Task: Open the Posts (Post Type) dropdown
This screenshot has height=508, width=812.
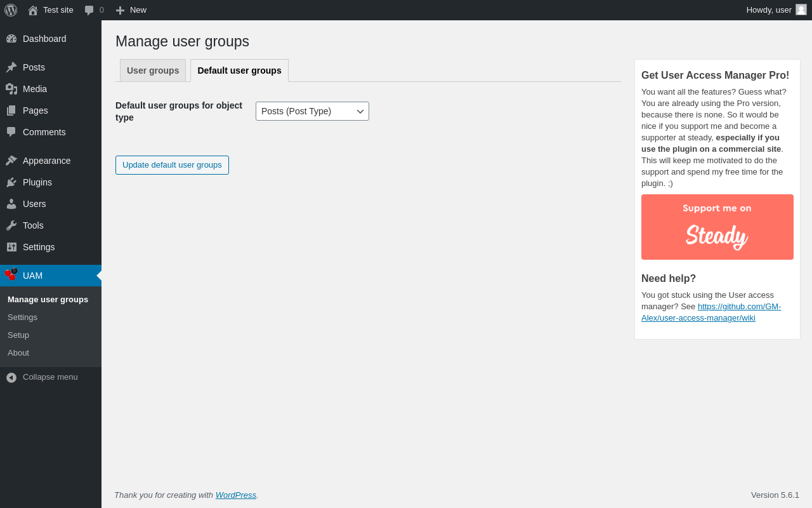Action: coord(312,111)
